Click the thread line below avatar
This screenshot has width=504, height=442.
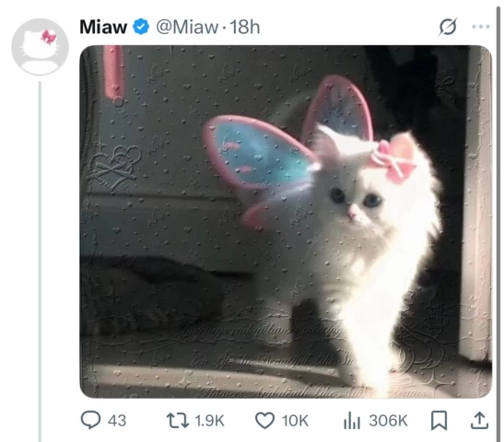(41, 262)
